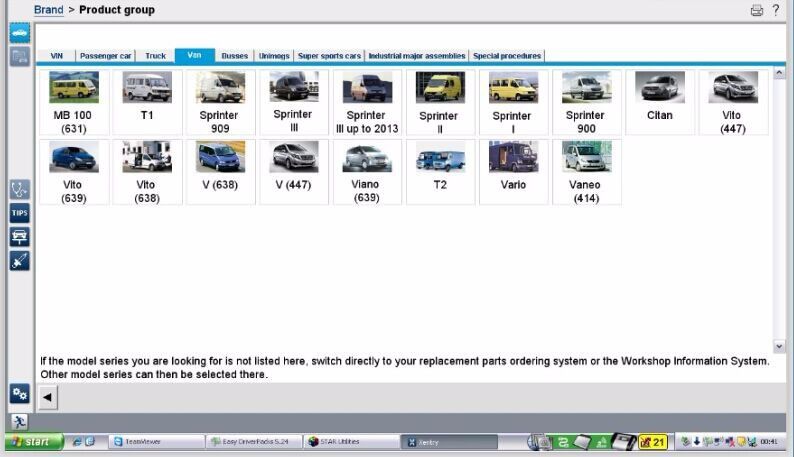
Task: Select the Special procedures tab
Action: [507, 56]
